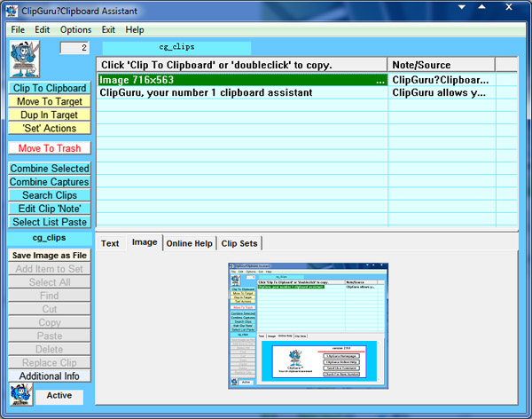This screenshot has height=419, width=532.
Task: Click the red Move To Trash button
Action: [49, 148]
